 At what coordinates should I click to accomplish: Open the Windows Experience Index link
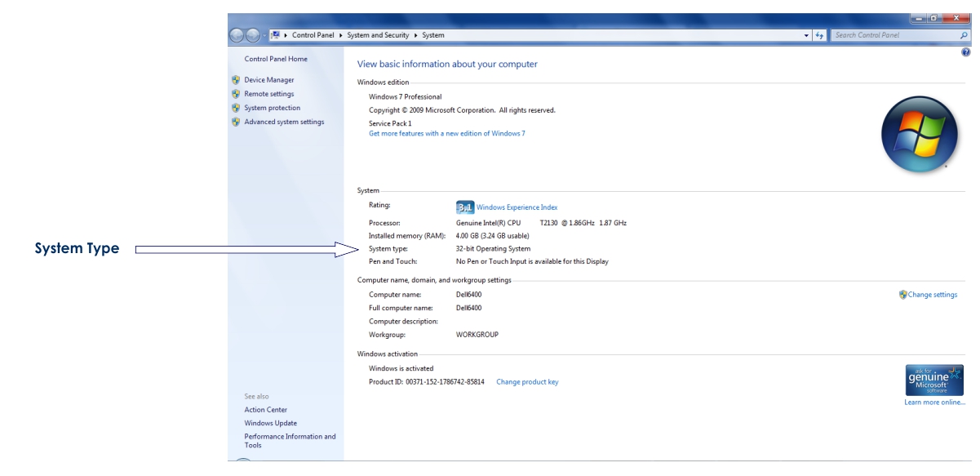(x=517, y=207)
